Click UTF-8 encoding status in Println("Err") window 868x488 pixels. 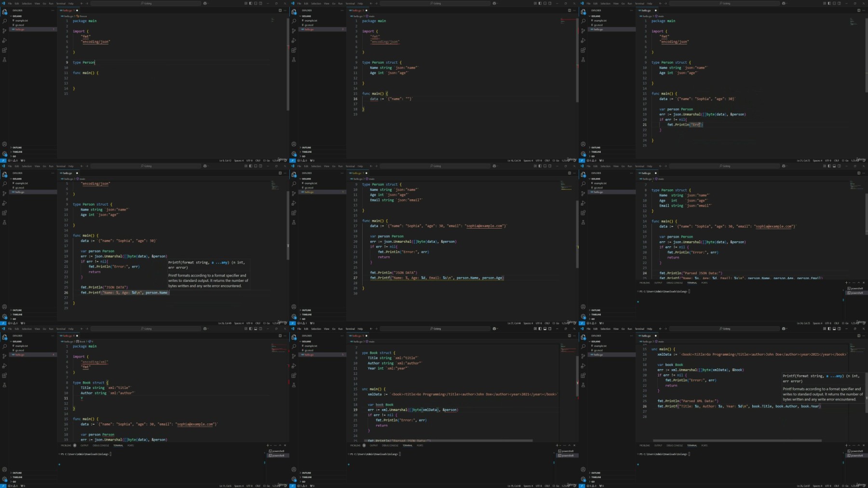pyautogui.click(x=828, y=161)
